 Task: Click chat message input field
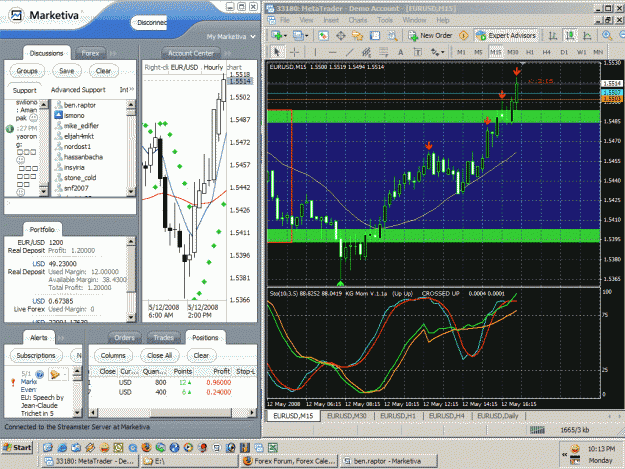pyautogui.click(x=70, y=206)
